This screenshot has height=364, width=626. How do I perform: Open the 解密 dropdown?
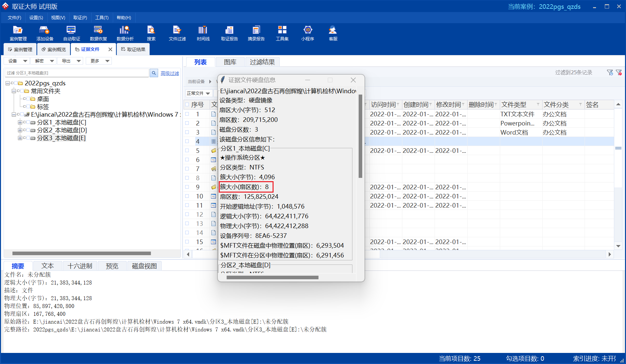[x=44, y=61]
